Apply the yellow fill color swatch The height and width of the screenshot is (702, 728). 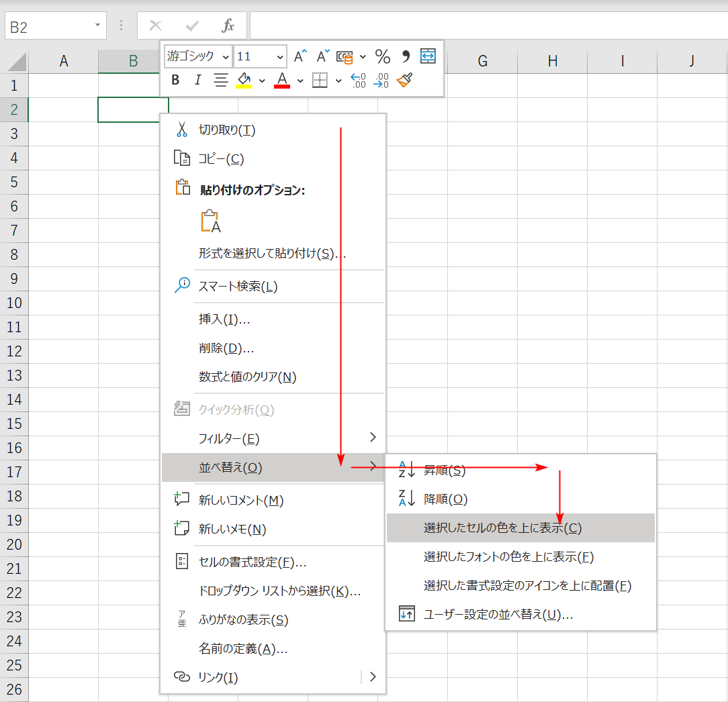point(244,81)
